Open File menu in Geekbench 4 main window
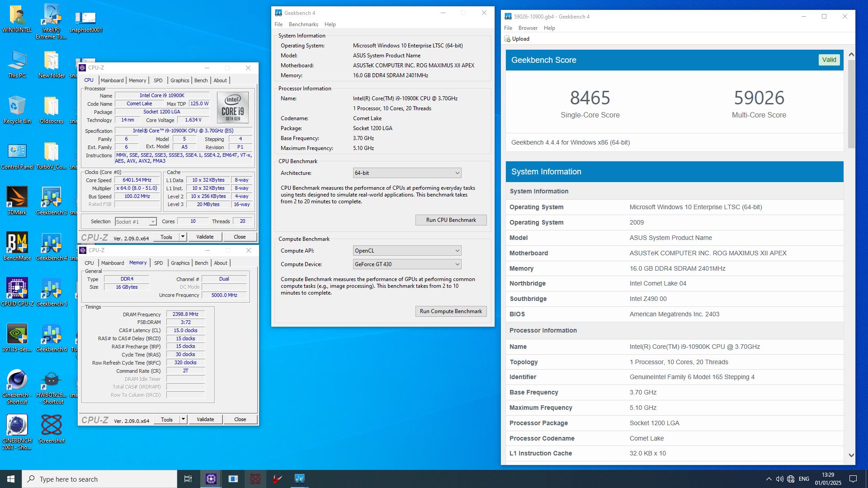Image resolution: width=868 pixels, height=488 pixels. tap(278, 24)
